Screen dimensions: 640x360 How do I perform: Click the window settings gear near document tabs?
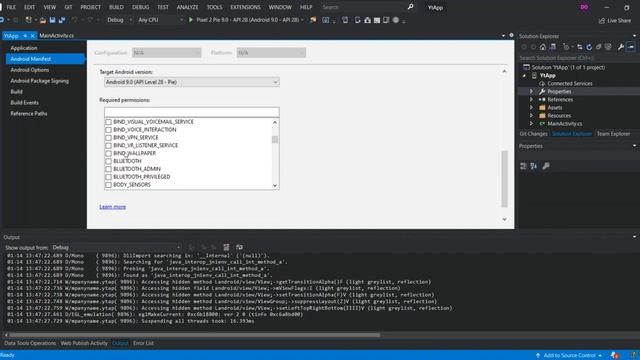click(x=511, y=36)
